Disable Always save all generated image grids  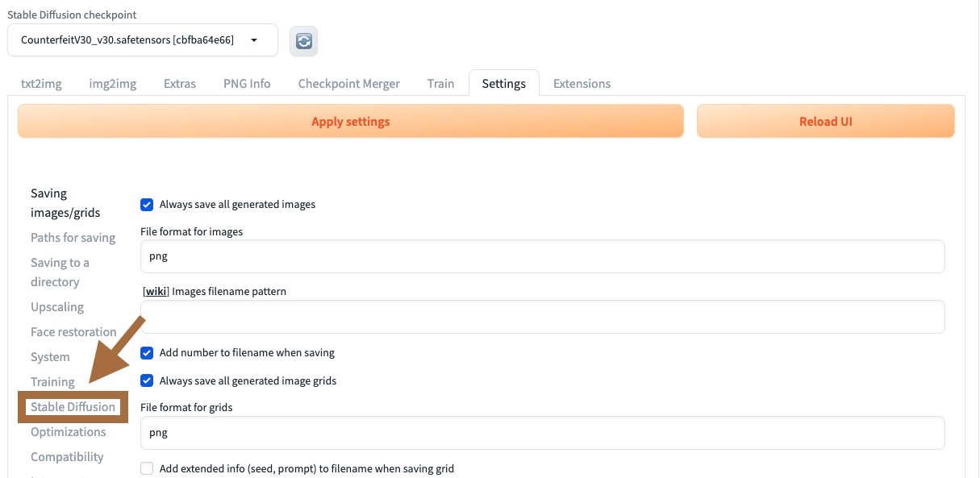click(x=147, y=380)
